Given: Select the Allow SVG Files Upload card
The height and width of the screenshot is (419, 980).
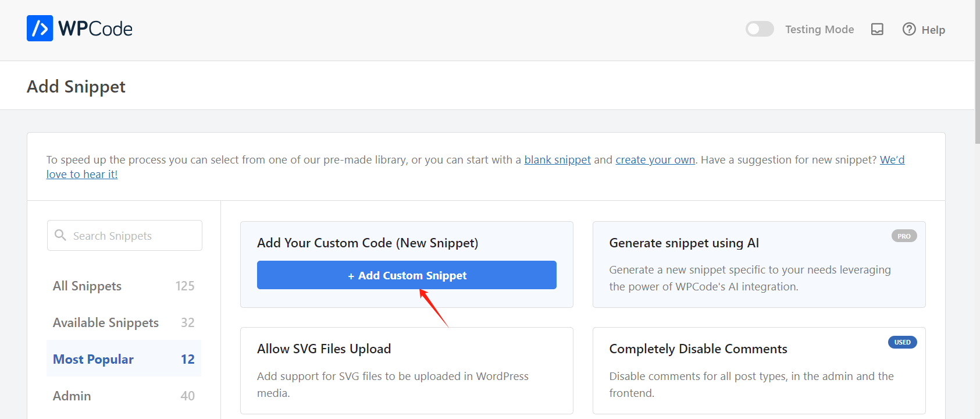Looking at the screenshot, I should pos(407,370).
